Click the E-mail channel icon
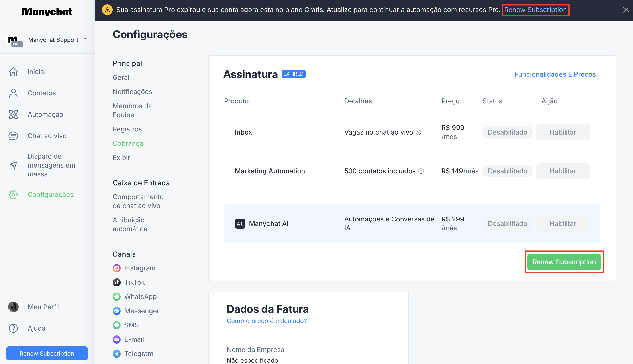Screen dimensions: 633x364 (x=117, y=339)
